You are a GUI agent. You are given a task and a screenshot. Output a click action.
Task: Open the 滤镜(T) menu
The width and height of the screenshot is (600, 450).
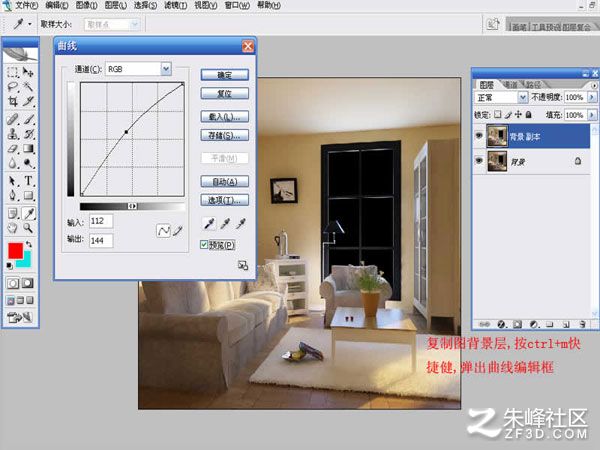pos(176,5)
